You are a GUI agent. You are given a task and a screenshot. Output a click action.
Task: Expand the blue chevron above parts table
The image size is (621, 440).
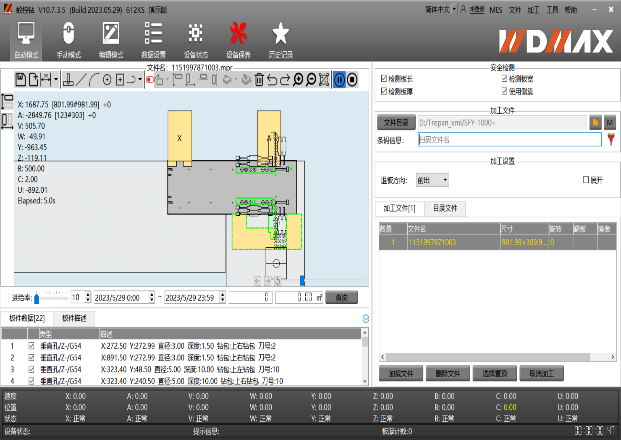[365, 318]
